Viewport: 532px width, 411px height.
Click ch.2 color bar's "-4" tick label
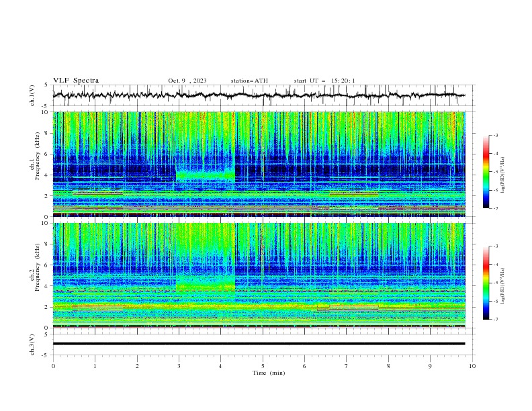[x=496, y=265]
